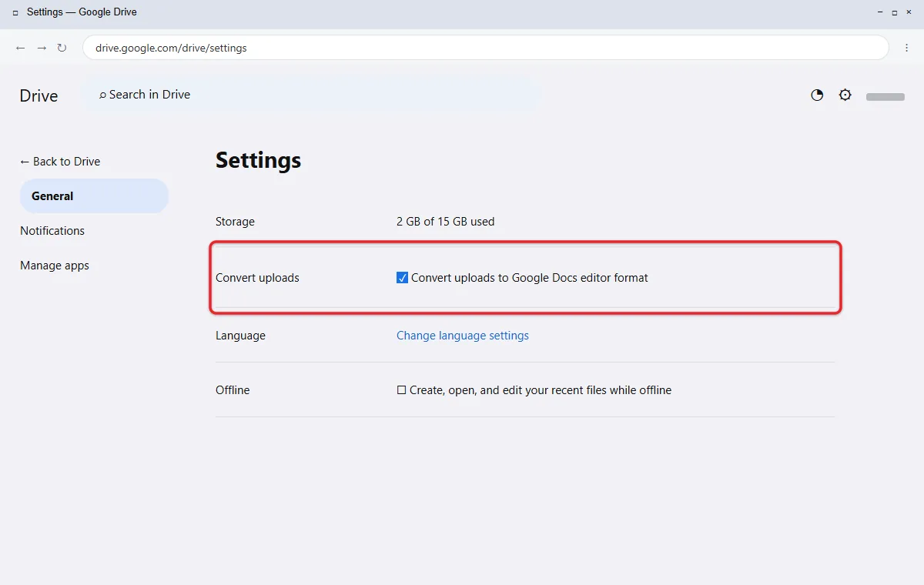The width and height of the screenshot is (924, 585).
Task: Open the settings gear icon
Action: point(845,95)
